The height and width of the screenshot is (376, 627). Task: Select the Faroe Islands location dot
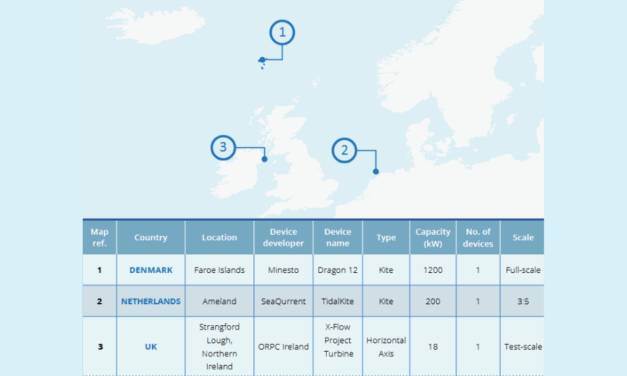click(262, 60)
